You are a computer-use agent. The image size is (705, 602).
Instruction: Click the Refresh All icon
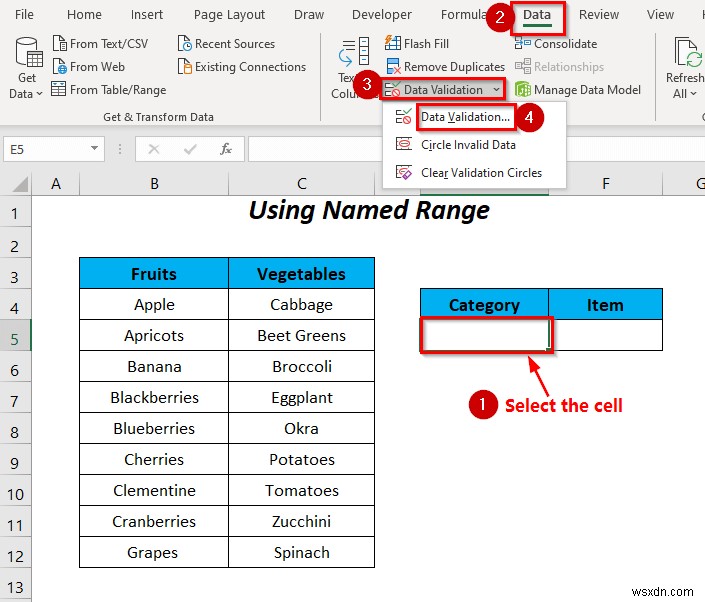coord(688,52)
